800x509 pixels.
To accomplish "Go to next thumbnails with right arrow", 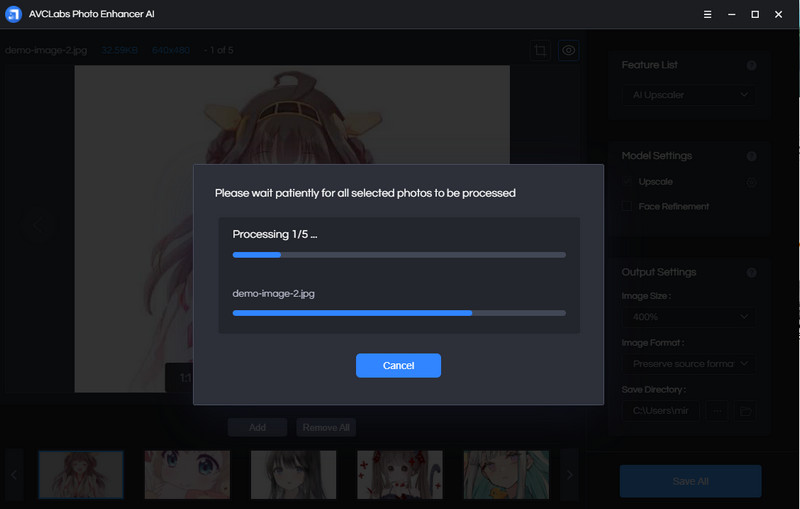I will [569, 475].
